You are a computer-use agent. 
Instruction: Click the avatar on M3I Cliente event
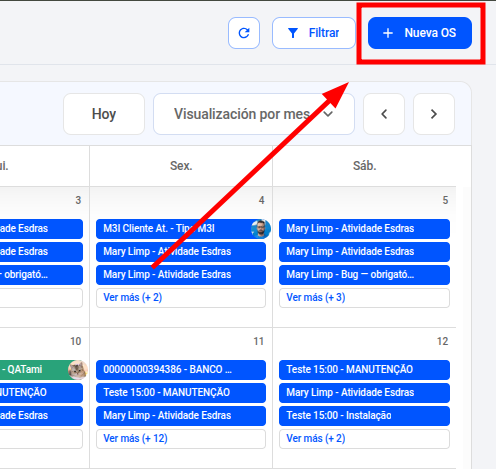coord(261,229)
